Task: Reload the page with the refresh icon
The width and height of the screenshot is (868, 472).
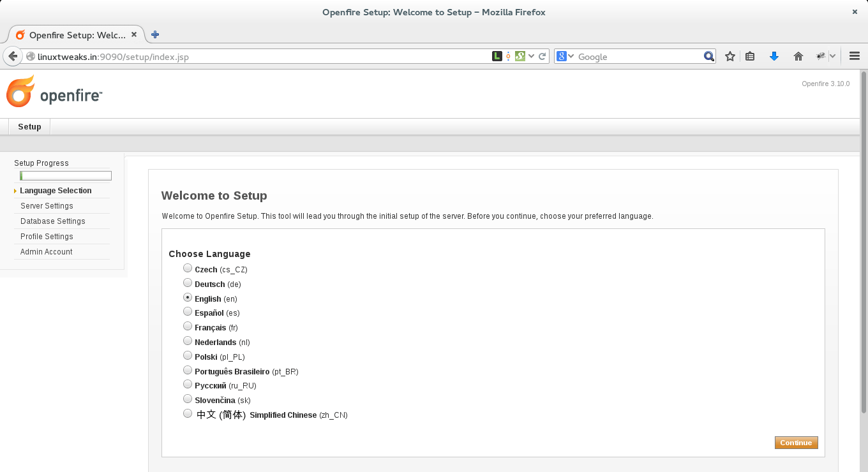Action: [542, 56]
